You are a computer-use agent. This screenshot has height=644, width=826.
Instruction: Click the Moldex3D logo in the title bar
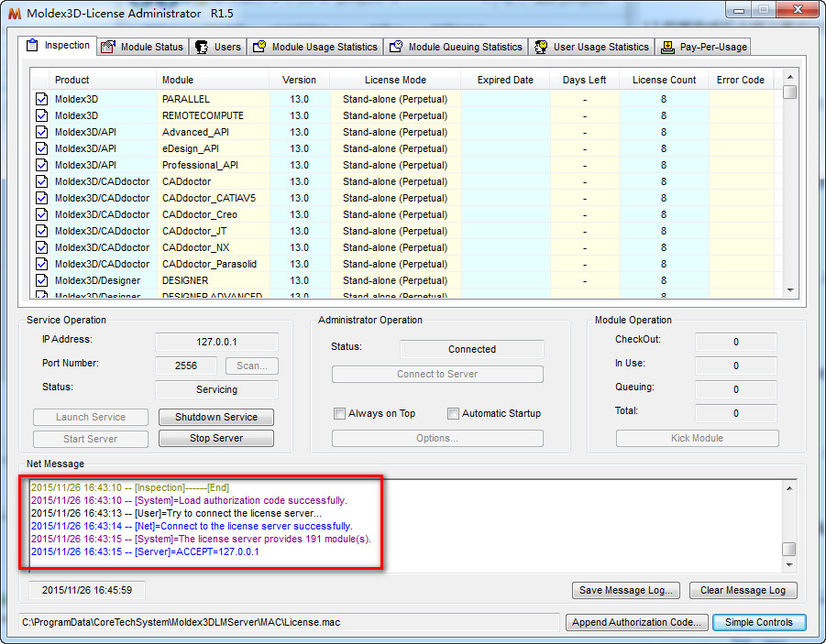[15, 13]
